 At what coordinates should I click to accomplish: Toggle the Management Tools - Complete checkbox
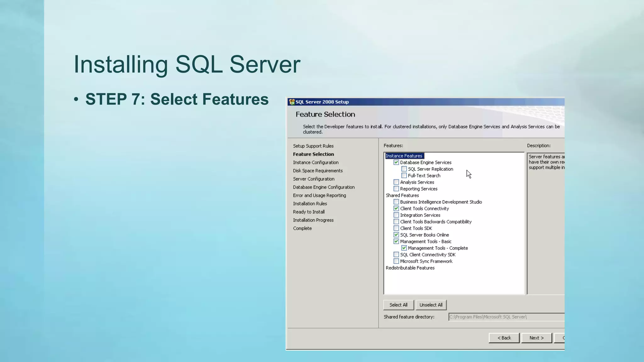pos(404,248)
